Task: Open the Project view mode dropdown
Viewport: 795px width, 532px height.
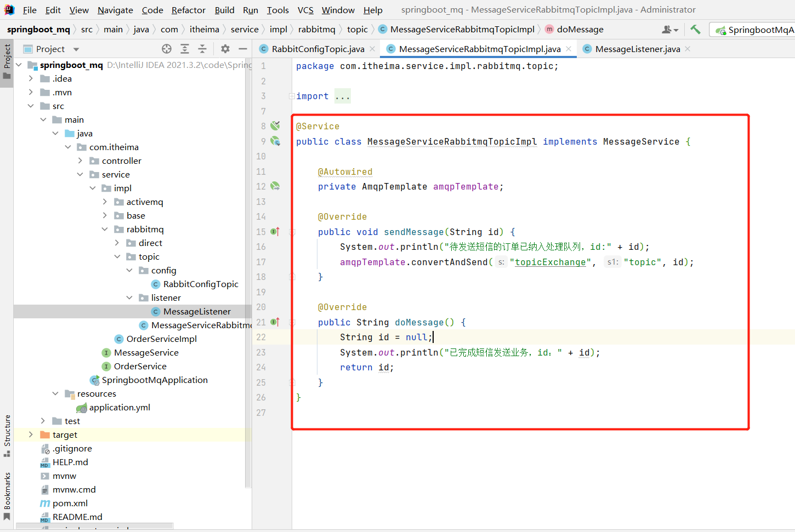Action: coord(76,49)
